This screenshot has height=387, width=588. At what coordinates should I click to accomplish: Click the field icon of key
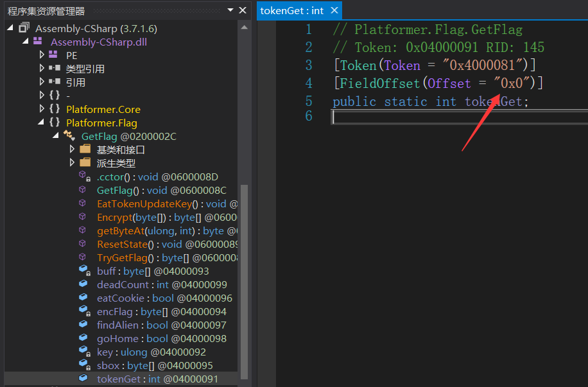84,351
